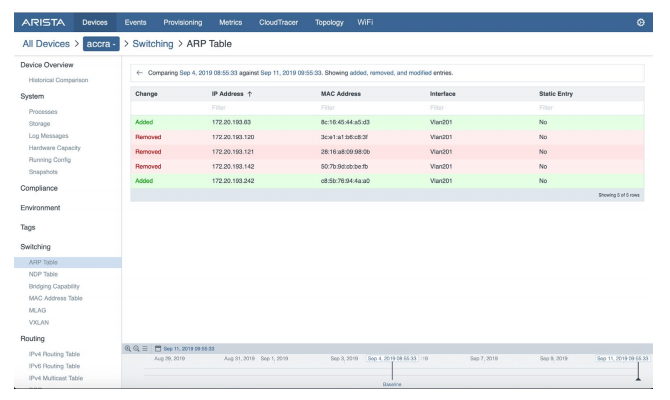This screenshot has width=670, height=400.
Task: Toggle the added entries filter link
Action: 358,73
